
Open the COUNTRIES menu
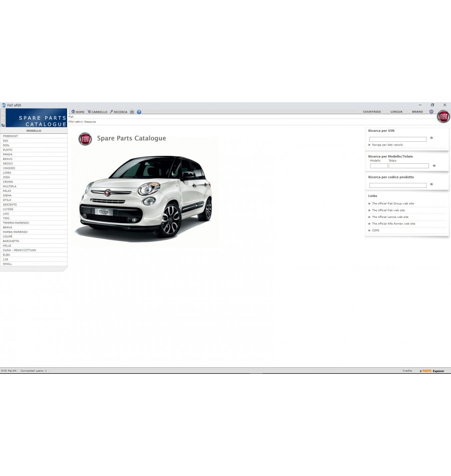[x=372, y=112]
